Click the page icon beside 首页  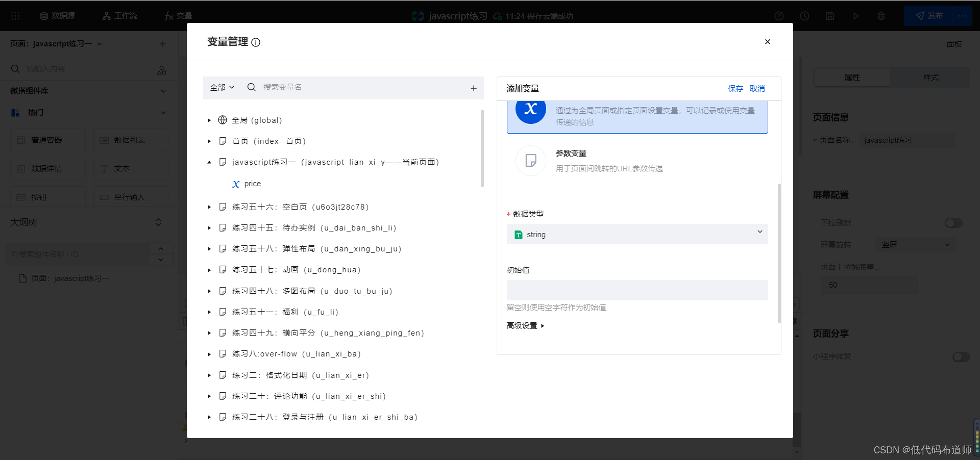tap(223, 141)
